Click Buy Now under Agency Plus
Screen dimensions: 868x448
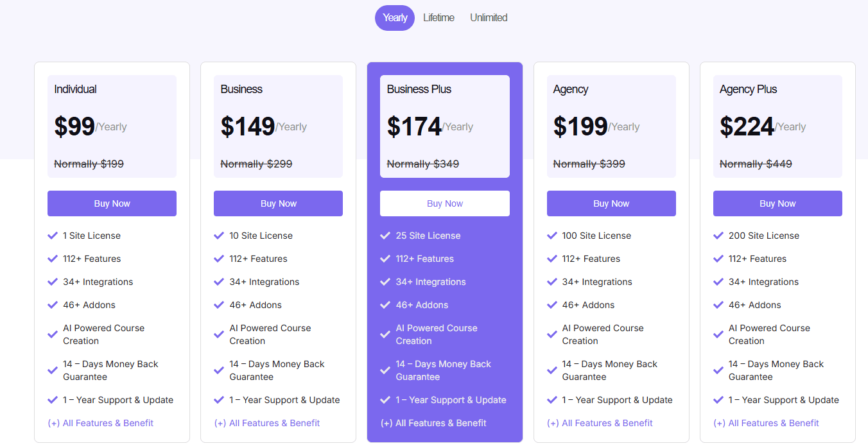click(x=777, y=203)
